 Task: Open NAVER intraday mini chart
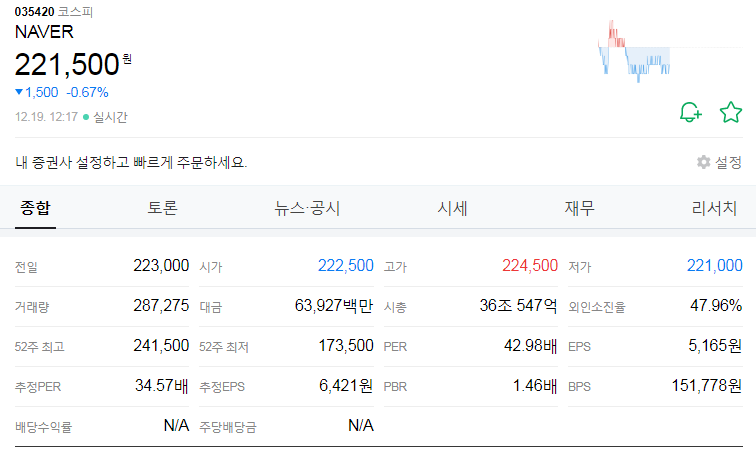(x=670, y=51)
